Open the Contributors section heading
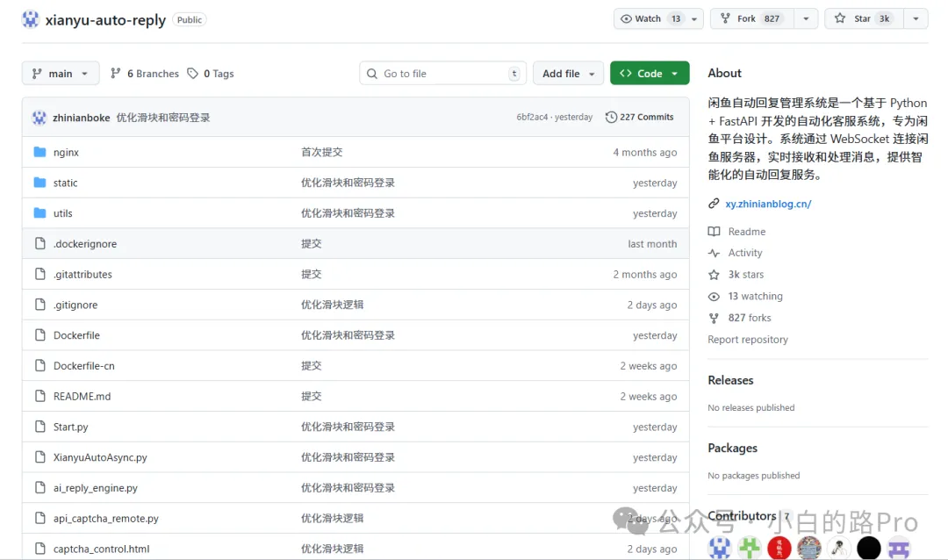The width and height of the screenshot is (948, 560). tap(742, 516)
